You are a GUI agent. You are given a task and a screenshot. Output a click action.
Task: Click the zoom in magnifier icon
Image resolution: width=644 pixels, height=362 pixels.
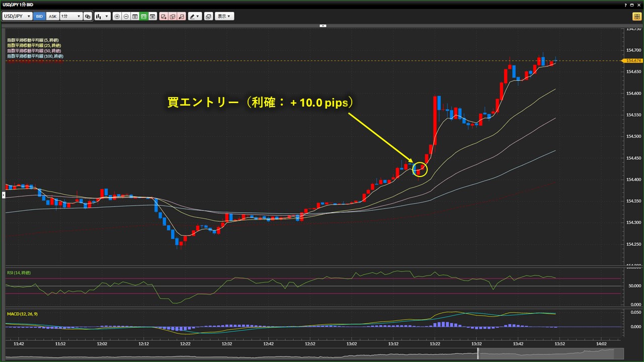tap(117, 16)
